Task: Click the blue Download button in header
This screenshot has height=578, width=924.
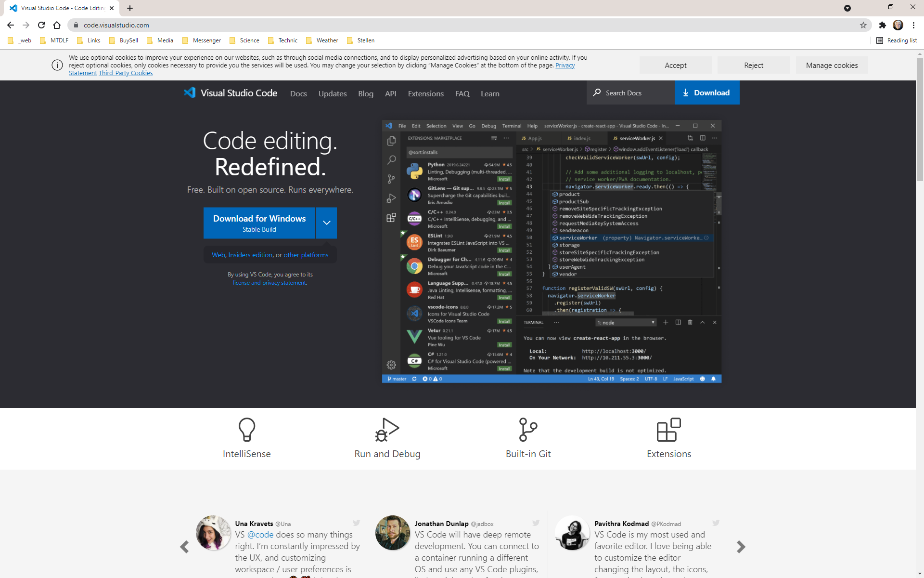Action: (707, 92)
